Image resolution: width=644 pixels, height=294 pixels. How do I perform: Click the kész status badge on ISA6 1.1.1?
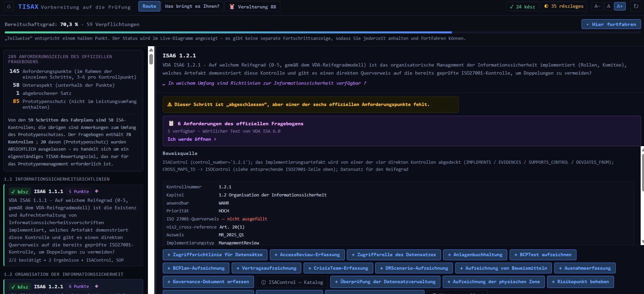(20, 191)
